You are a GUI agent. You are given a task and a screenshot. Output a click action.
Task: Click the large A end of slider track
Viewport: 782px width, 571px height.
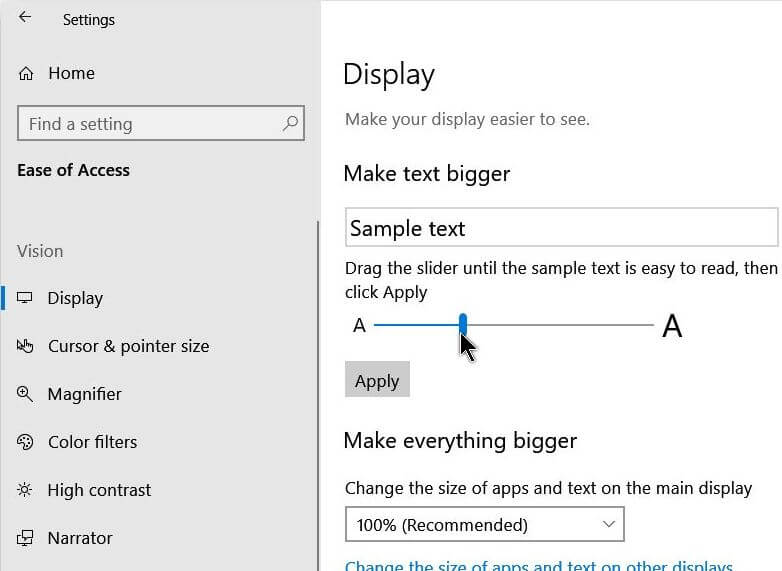(x=672, y=326)
